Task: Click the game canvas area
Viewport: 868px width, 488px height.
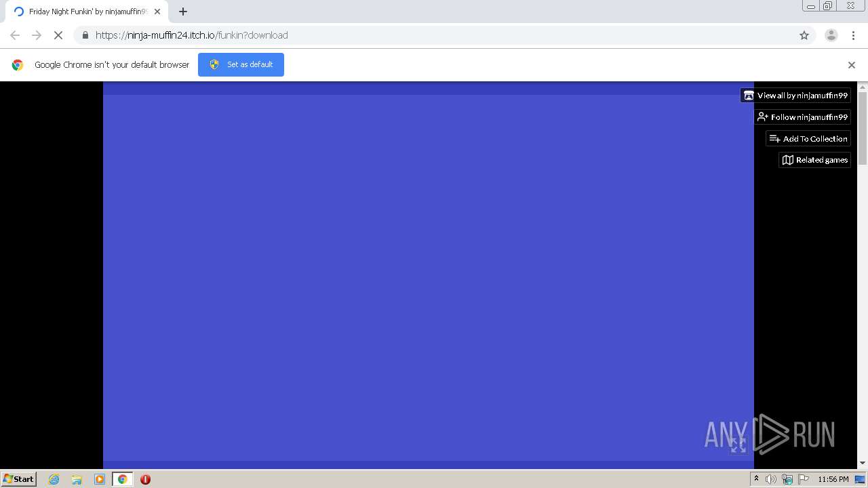Action: click(x=429, y=274)
